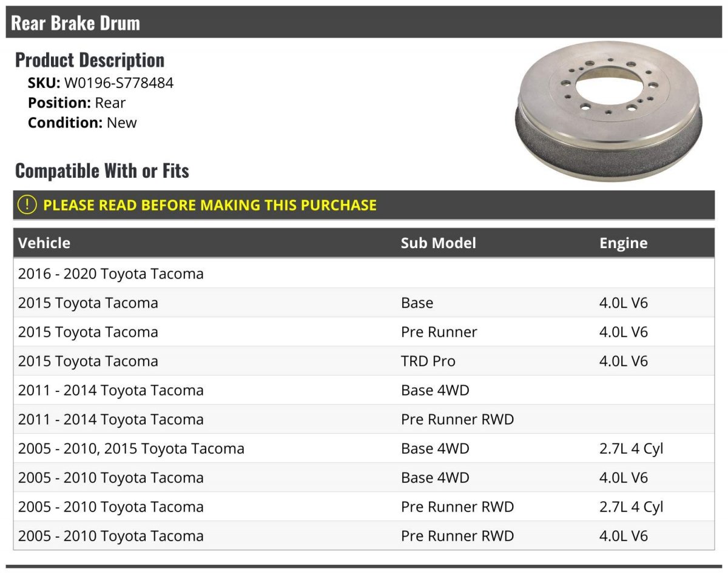Screen dimensions: 728x574
Task: Click the Engine column header
Action: [x=624, y=243]
